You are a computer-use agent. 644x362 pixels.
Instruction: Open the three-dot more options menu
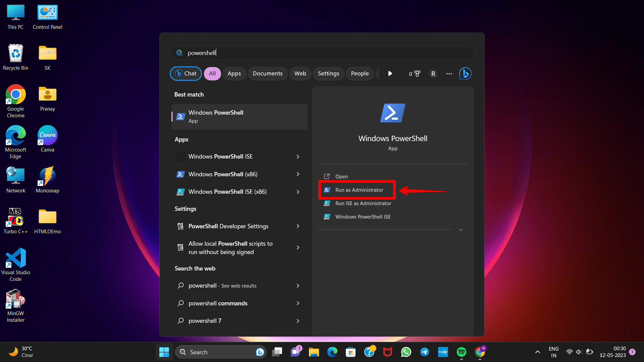(x=449, y=73)
